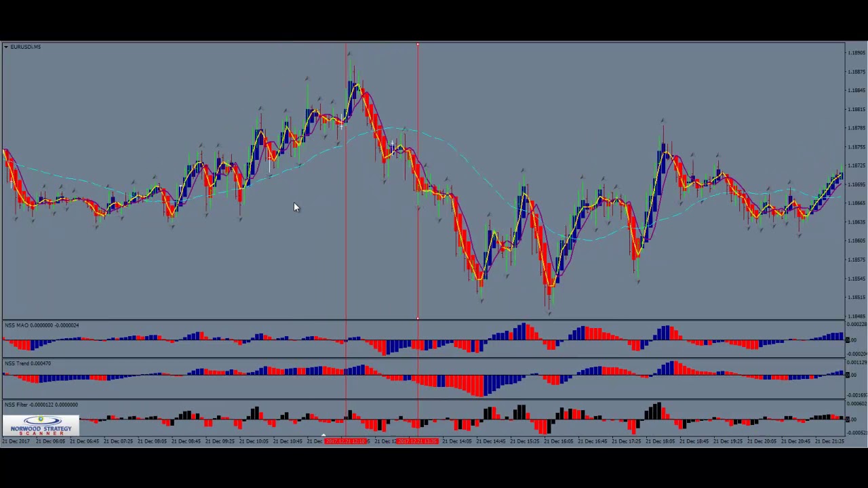The image size is (868, 488).
Task: Click the 21 Dec 10:05 time label
Action: [x=254, y=441]
